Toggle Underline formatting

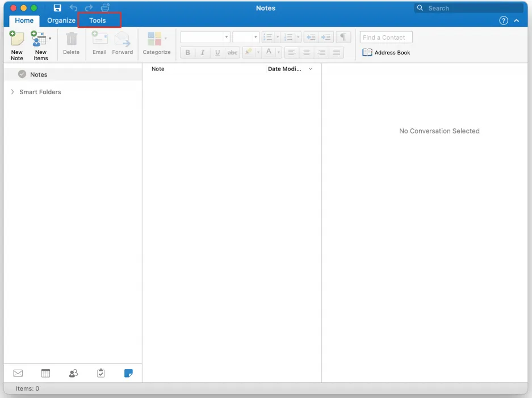click(x=217, y=53)
